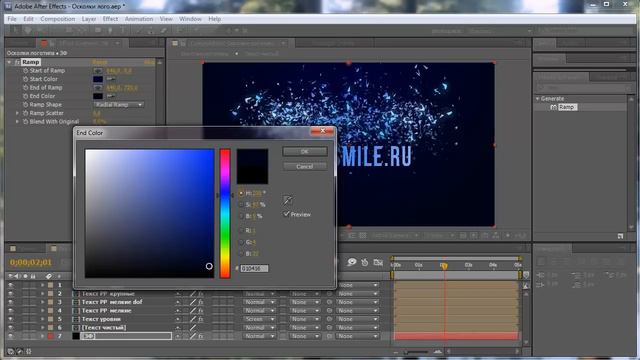This screenshot has height=360, width=640.
Task: Click the in/out/duration braces icon at timeline bottom
Action: (29, 351)
